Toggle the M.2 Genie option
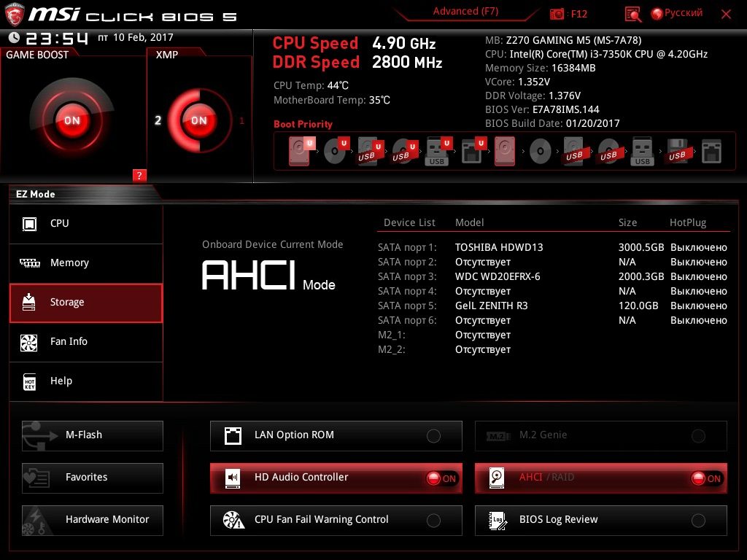 pyautogui.click(x=601, y=435)
